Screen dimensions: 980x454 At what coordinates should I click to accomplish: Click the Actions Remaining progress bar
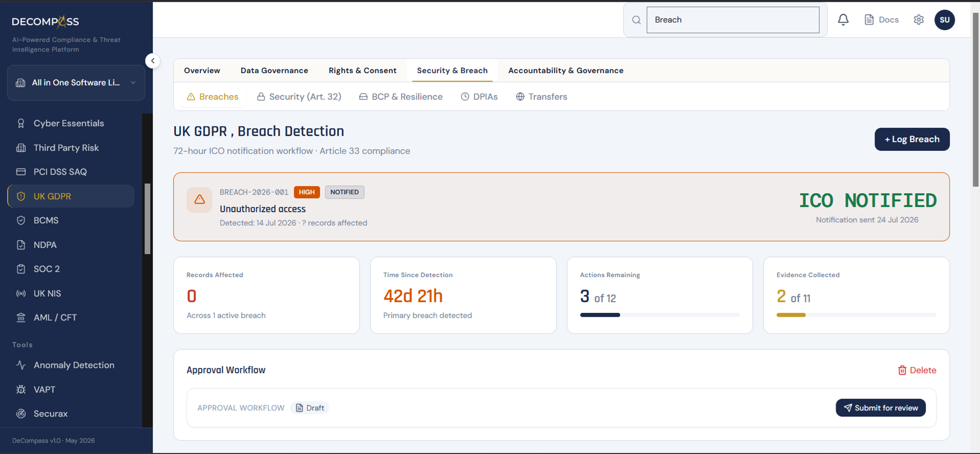point(660,315)
